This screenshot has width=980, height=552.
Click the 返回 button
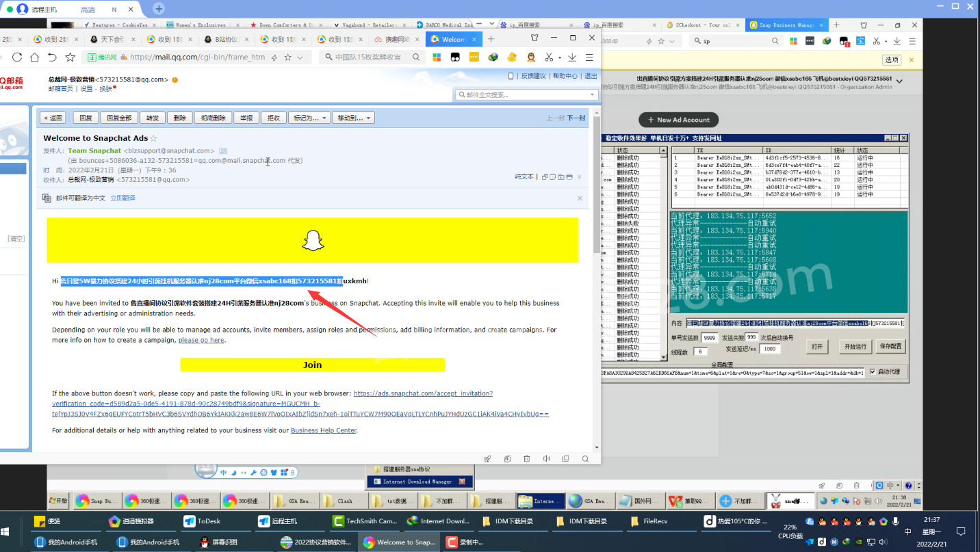coord(53,118)
